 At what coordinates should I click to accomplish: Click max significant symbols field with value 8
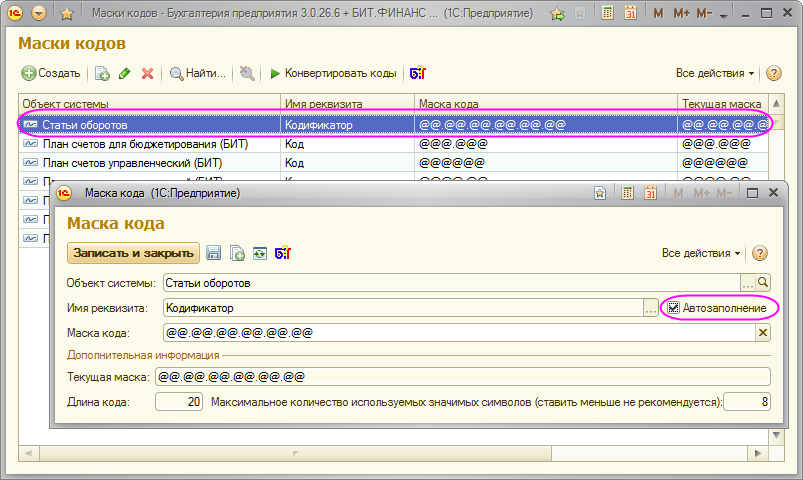tap(747, 402)
